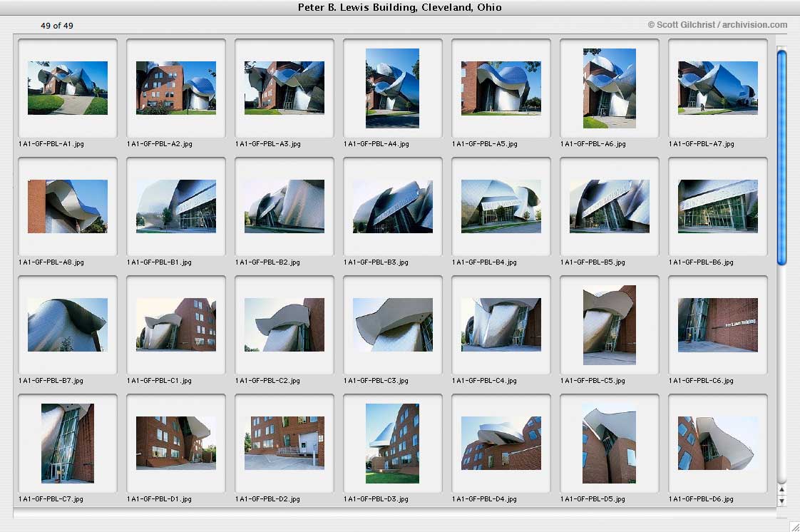Screen dimensions: 800x532
Task: Select thumbnail 1A1-GF-PBL-A5.jpg
Action: click(x=501, y=88)
